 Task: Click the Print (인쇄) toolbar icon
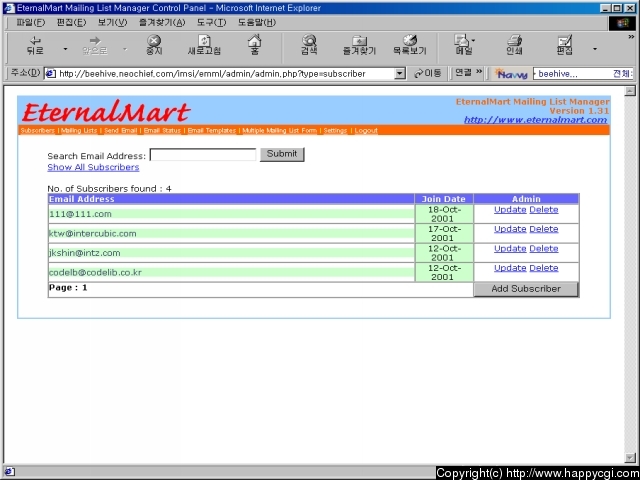click(x=514, y=45)
